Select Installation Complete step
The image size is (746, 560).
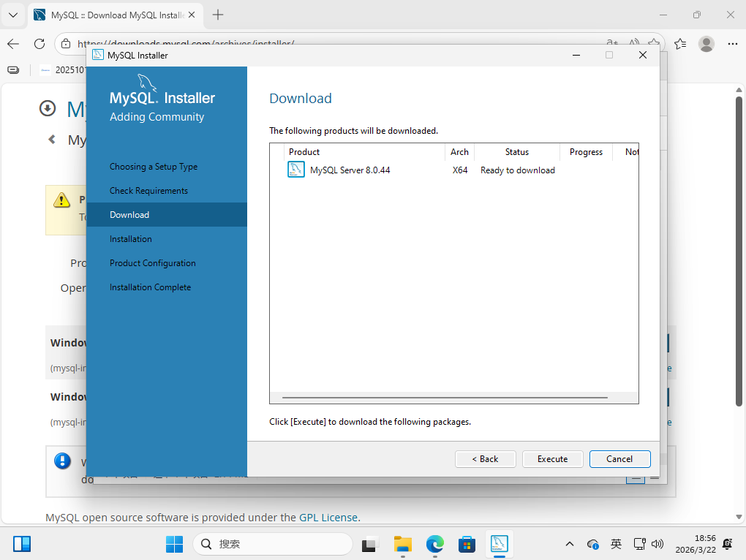coord(150,287)
